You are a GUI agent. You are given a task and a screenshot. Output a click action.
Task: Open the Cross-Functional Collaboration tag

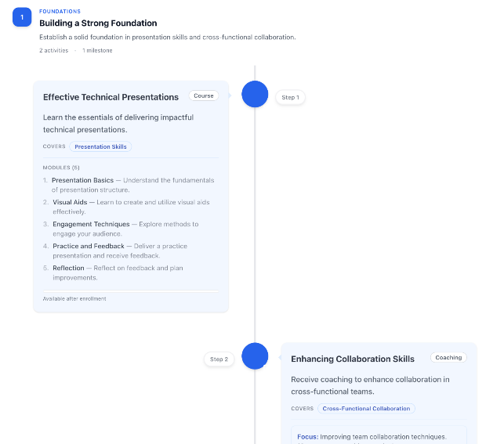[366, 408]
